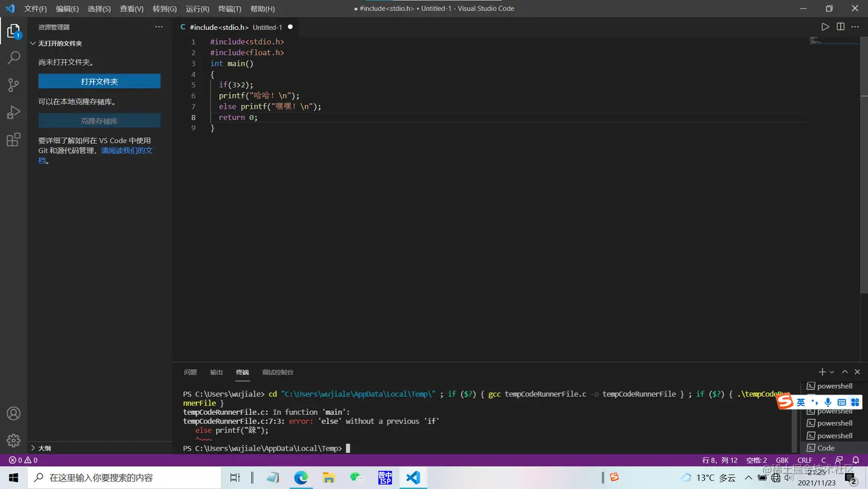
Task: Show hidden system tray icons
Action: click(749, 478)
